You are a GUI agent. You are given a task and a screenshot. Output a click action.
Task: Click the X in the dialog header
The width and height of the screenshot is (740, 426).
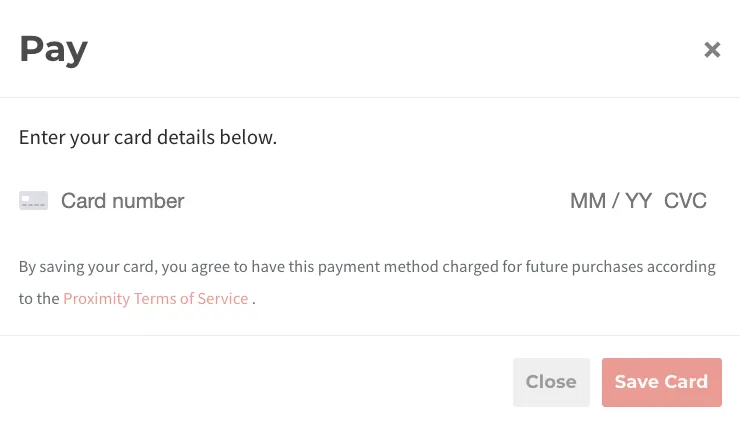pyautogui.click(x=712, y=50)
